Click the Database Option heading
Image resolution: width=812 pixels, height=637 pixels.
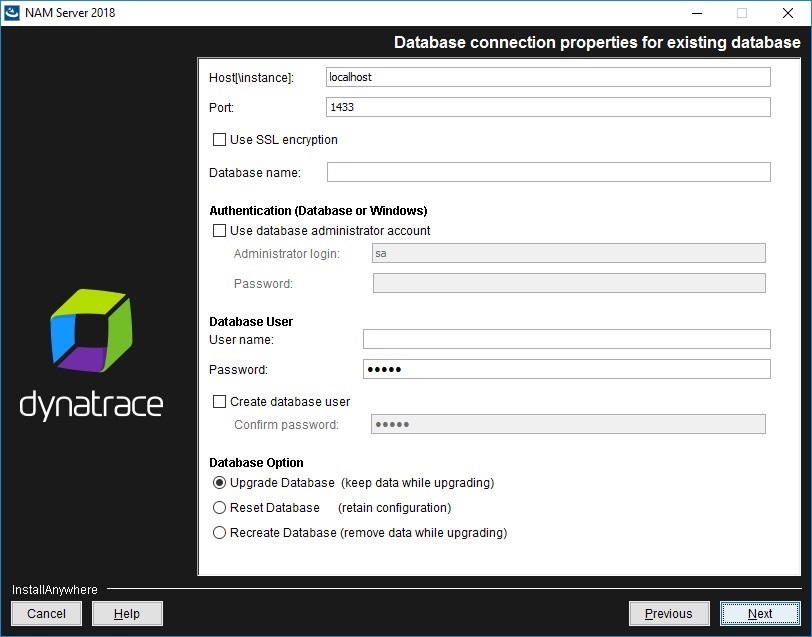(x=256, y=462)
